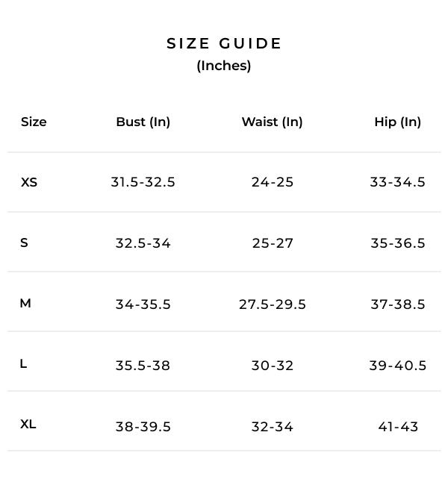Click the M size row label
This screenshot has width=448, height=485.
[25, 303]
